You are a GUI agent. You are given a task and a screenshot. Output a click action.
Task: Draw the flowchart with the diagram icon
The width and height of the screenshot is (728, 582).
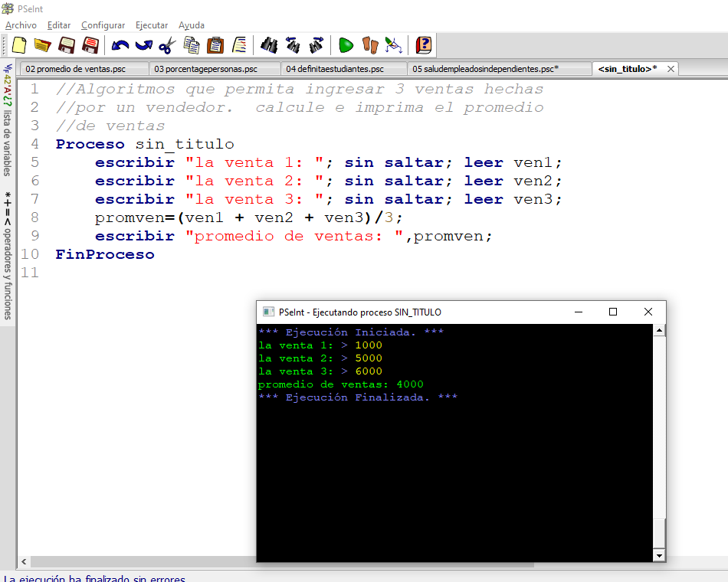pyautogui.click(x=393, y=45)
